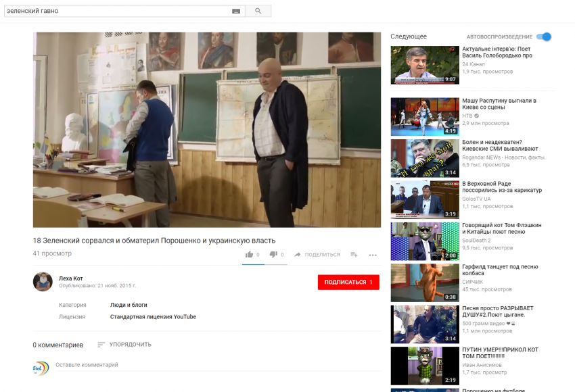Image resolution: width=575 pixels, height=392 pixels.
Task: Open the sort comments icon
Action: (101, 345)
